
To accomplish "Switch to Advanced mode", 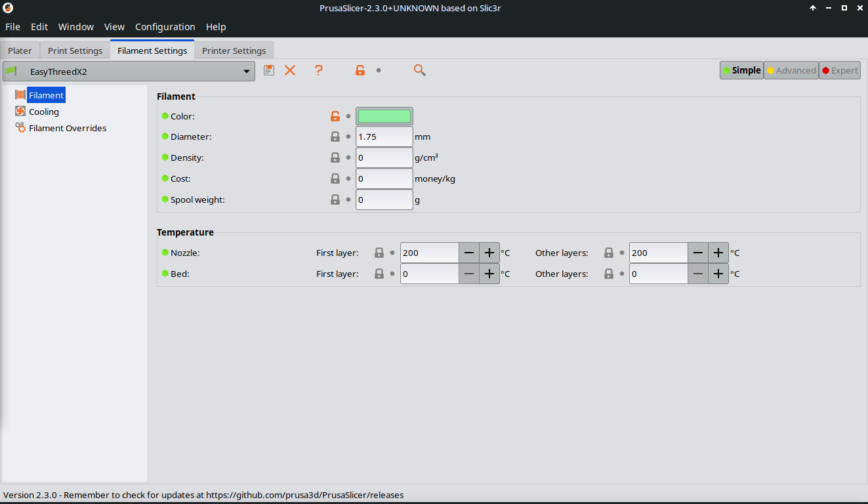I will pyautogui.click(x=791, y=70).
